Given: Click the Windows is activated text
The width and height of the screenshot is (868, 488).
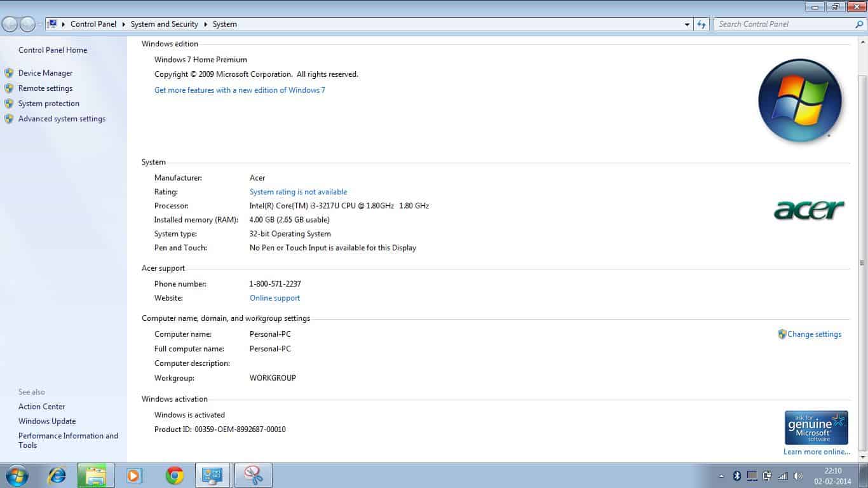Looking at the screenshot, I should 189,415.
